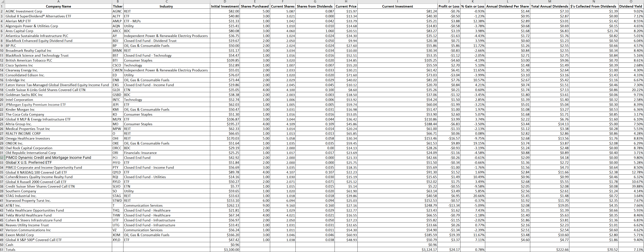644x252 pixels.
Task: Select the 'Totals' row label cell
Action: coord(58,250)
